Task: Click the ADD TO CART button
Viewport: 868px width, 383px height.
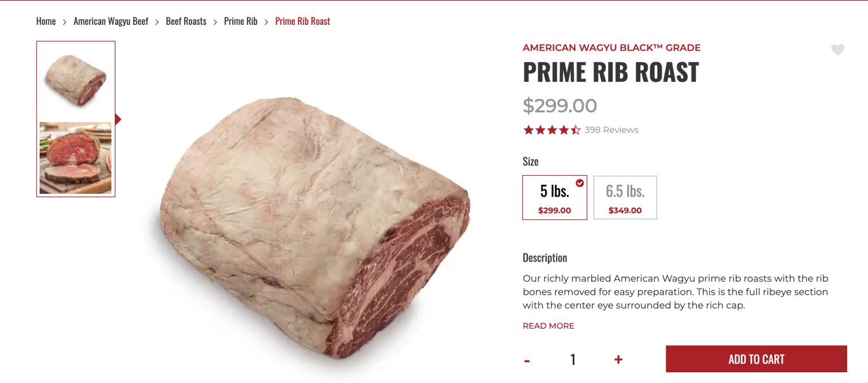Action: click(756, 359)
